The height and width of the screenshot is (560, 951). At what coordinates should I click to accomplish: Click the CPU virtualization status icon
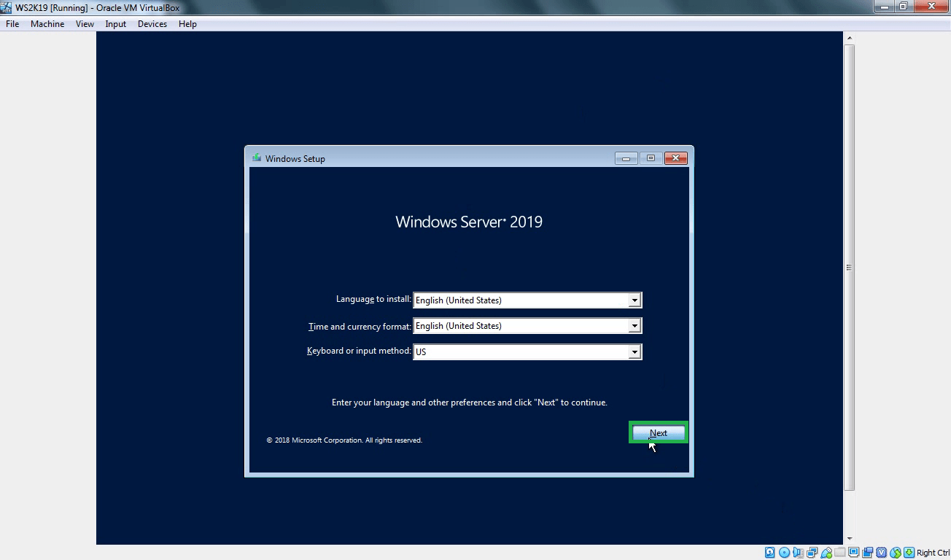point(881,553)
